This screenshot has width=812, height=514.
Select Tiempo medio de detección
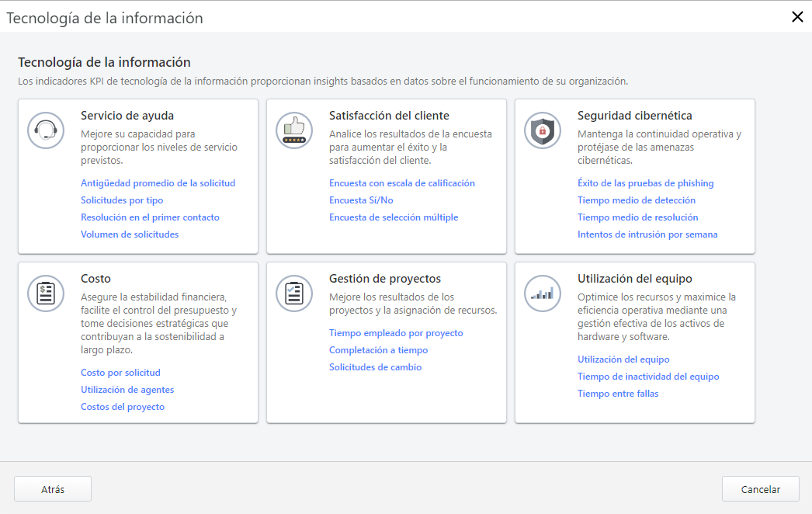coord(637,200)
